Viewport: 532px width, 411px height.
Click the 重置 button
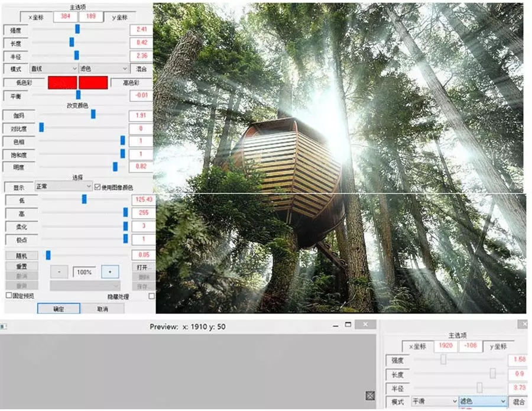tap(22, 266)
